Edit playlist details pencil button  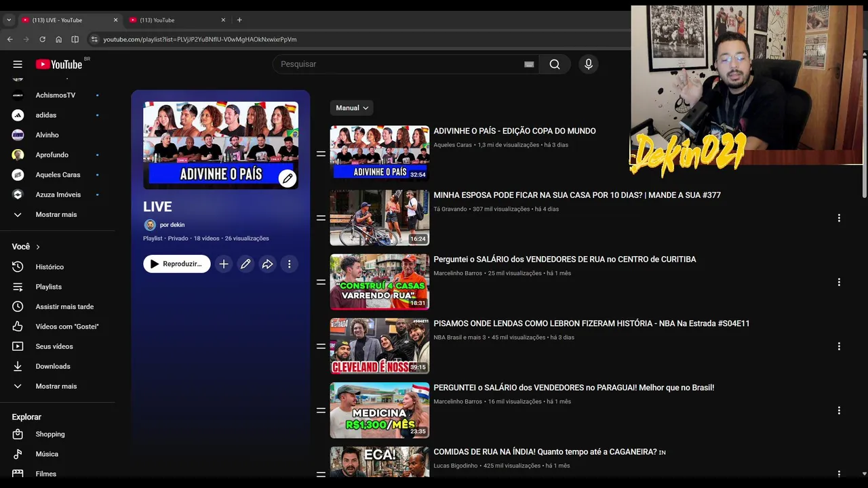245,264
